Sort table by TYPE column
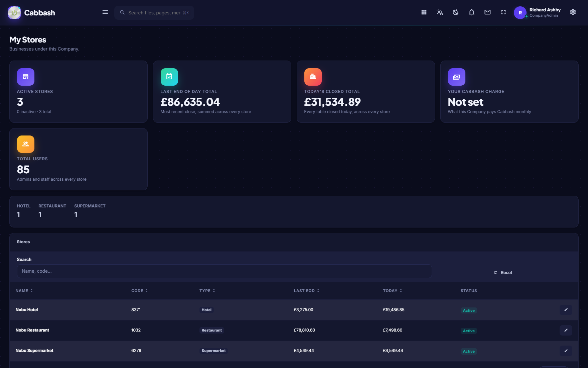Viewport: 588px width, 368px height. (x=207, y=291)
